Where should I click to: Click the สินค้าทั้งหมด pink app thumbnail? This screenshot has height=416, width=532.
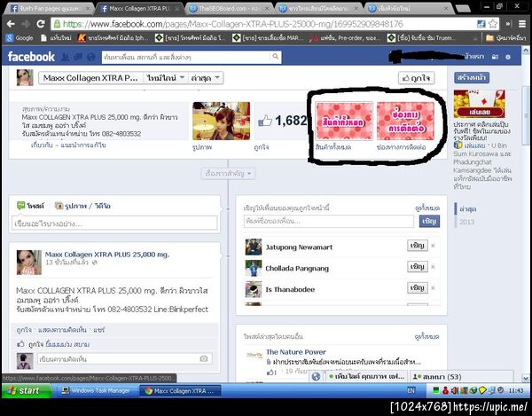click(x=344, y=121)
